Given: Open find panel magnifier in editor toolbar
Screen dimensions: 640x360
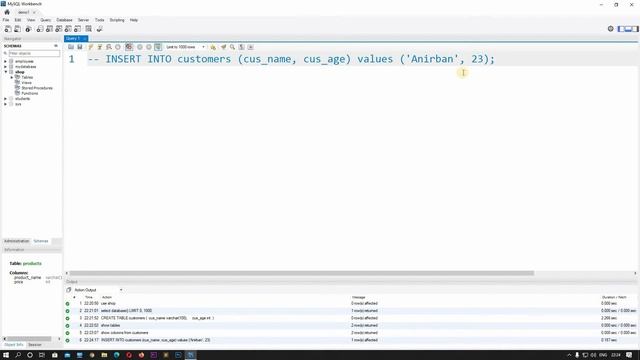Looking at the screenshot, I should click(x=232, y=47).
